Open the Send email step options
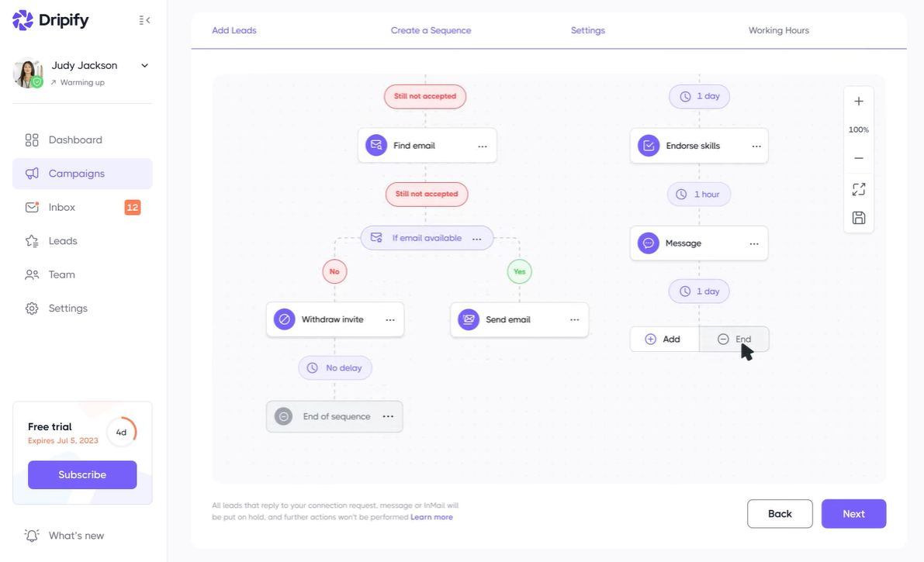Screen dimensions: 924x562 point(575,320)
